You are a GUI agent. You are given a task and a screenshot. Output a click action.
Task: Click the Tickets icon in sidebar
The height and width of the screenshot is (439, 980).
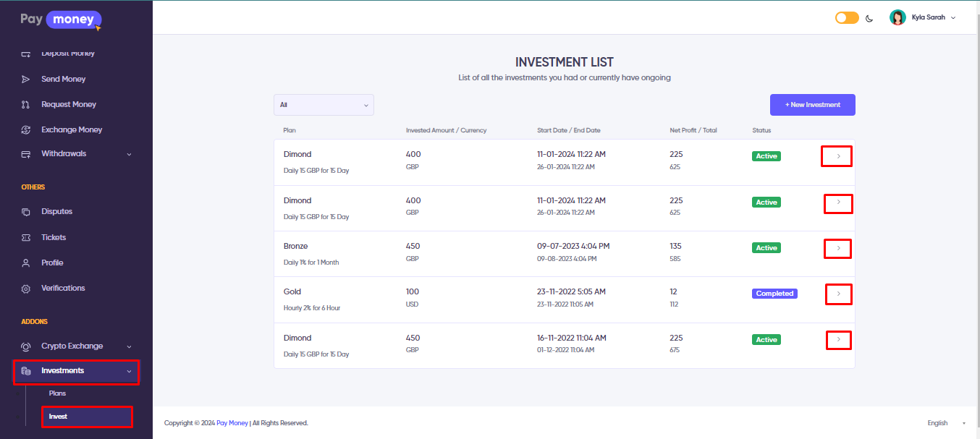[26, 237]
